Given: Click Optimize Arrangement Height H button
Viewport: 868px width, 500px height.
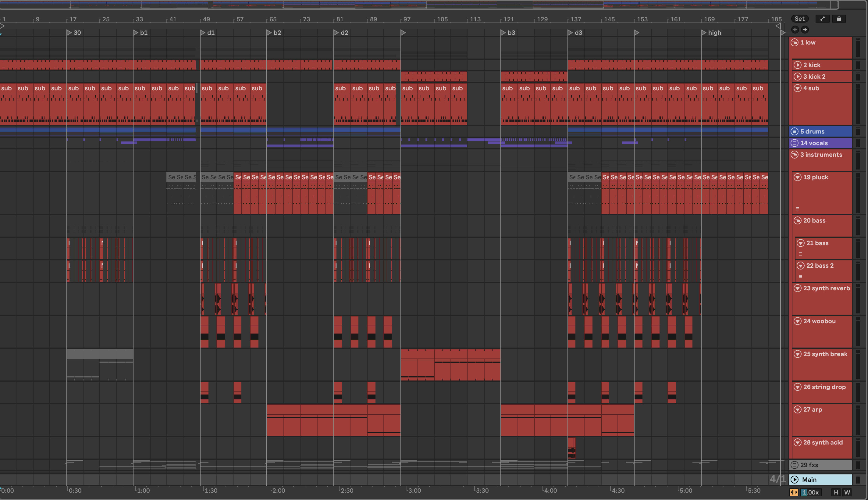Looking at the screenshot, I should coord(836,492).
